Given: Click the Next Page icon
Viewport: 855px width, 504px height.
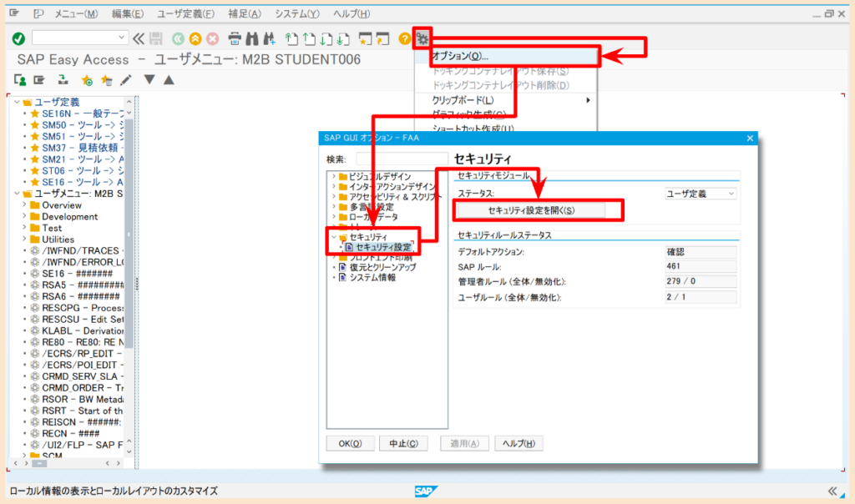Looking at the screenshot, I should click(x=326, y=38).
